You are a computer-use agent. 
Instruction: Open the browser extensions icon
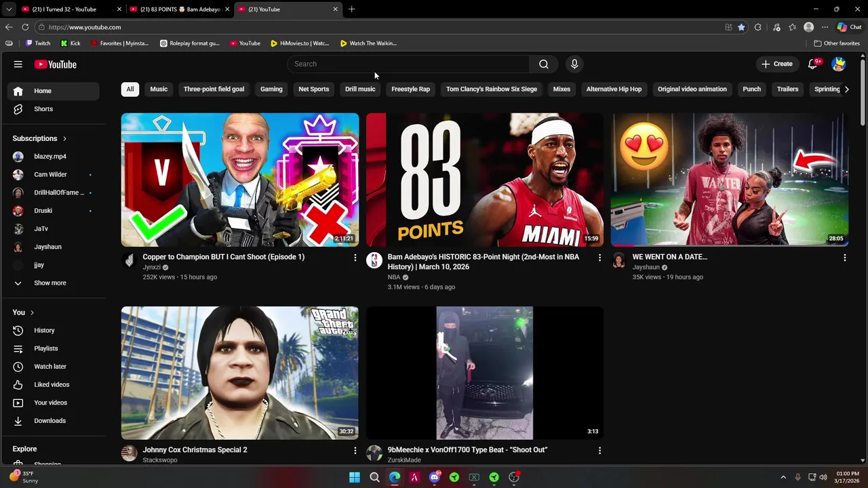[758, 27]
